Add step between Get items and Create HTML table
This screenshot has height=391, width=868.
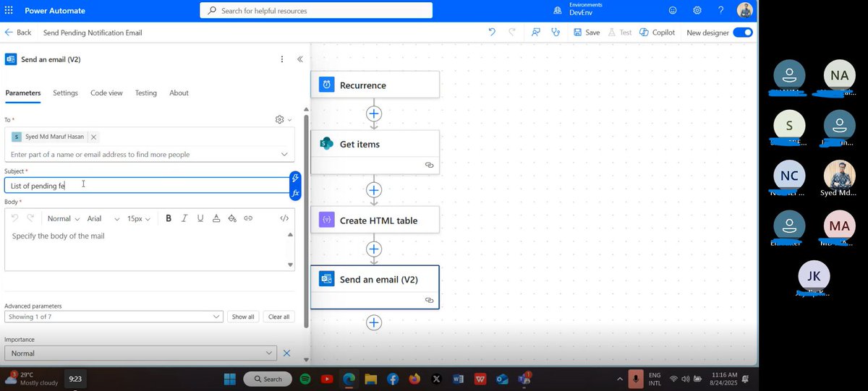pyautogui.click(x=374, y=190)
